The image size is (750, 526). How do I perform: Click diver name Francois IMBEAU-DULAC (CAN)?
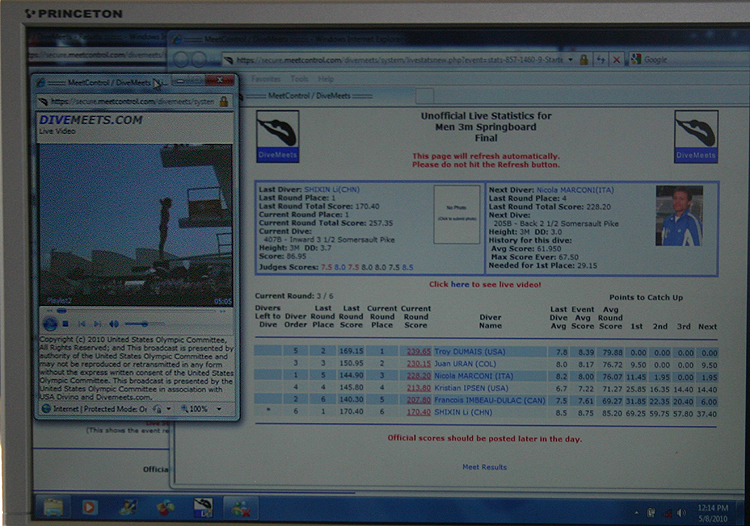pyautogui.click(x=489, y=400)
